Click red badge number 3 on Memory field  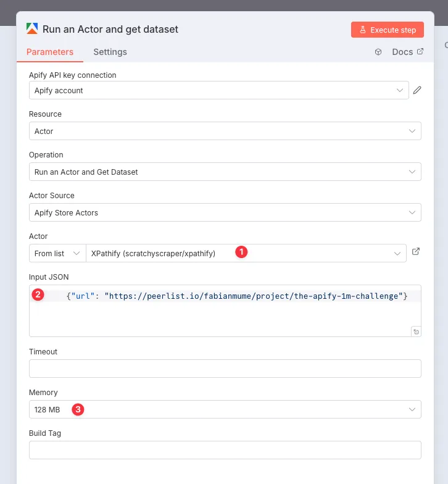click(x=77, y=409)
